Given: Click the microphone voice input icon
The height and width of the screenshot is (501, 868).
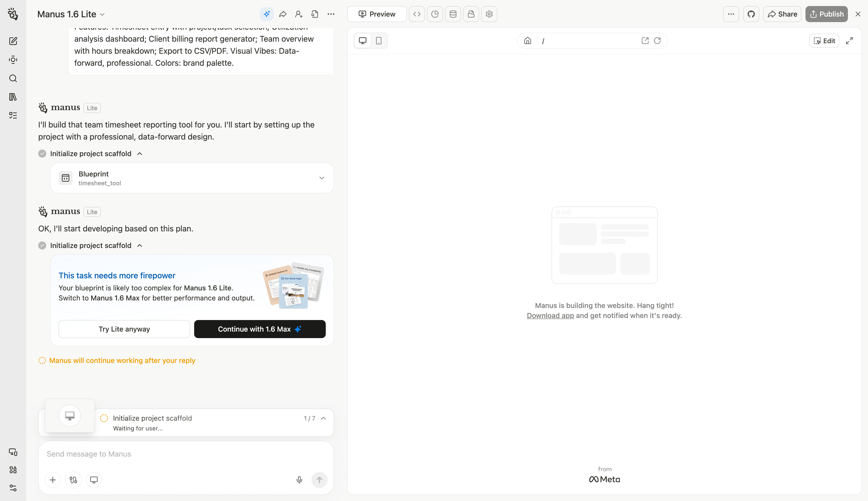Looking at the screenshot, I should point(299,480).
